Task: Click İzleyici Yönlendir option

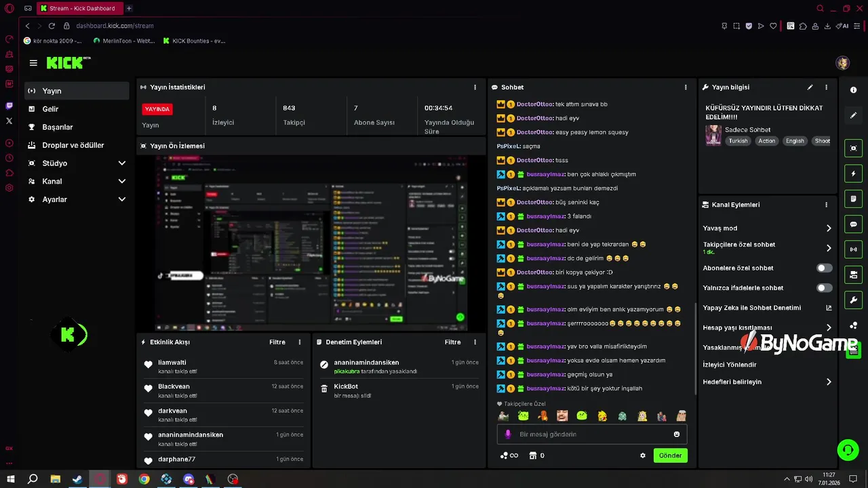Action: click(730, 365)
